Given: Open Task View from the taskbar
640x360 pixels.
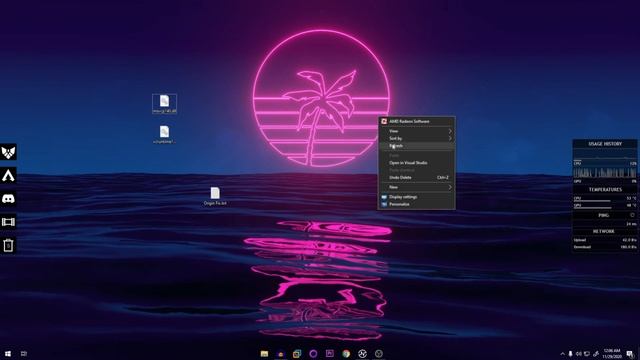Looking at the screenshot, I should (24, 353).
